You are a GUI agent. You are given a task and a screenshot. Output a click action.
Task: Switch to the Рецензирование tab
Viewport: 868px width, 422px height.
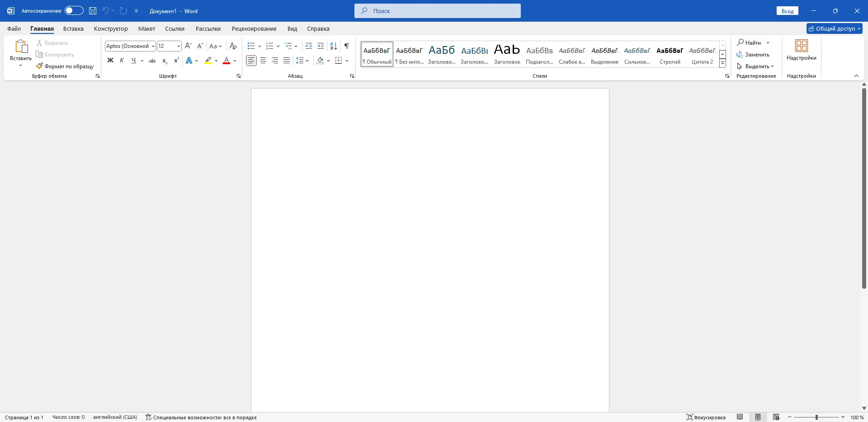254,28
